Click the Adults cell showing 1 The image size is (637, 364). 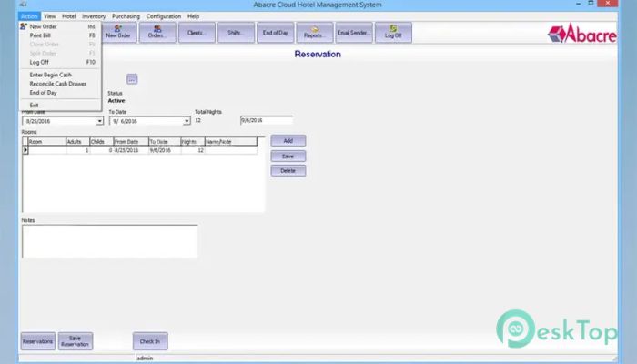pyautogui.click(x=77, y=150)
